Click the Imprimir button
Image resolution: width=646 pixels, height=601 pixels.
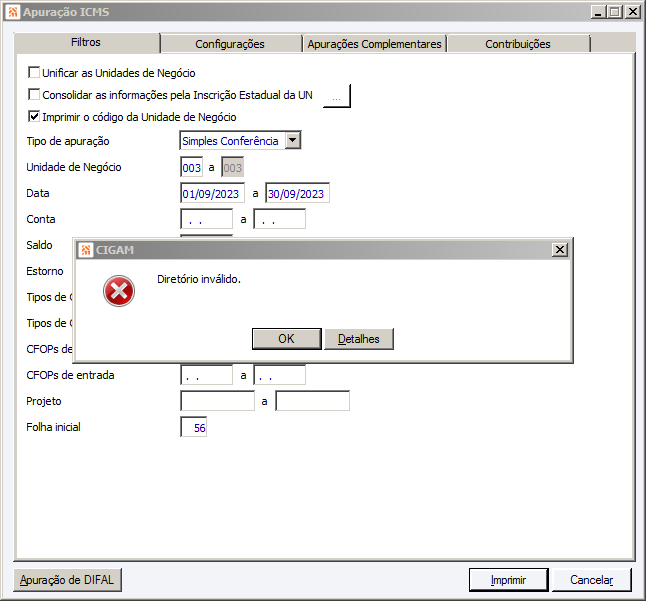click(508, 580)
